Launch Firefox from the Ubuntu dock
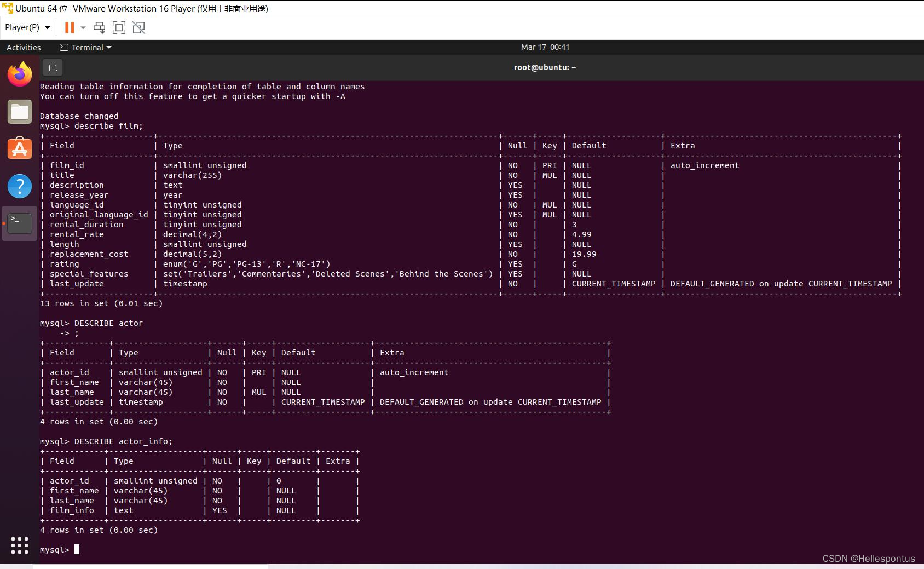The image size is (924, 569). 19,74
